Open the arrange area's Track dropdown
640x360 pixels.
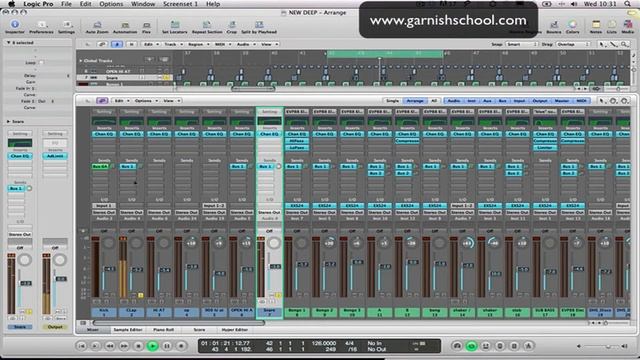(173, 44)
